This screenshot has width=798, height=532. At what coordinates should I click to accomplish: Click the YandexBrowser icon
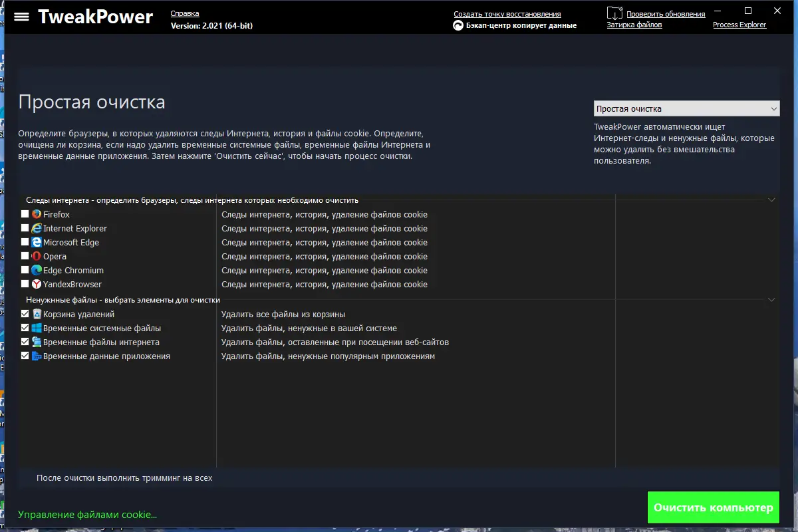click(x=37, y=285)
